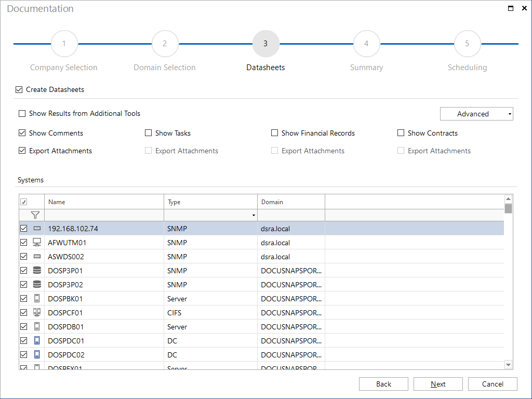Open the Type filter dropdown

tap(254, 216)
